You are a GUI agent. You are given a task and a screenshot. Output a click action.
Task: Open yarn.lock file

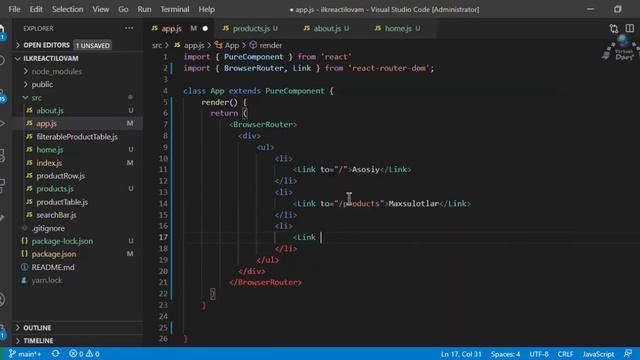[x=78, y=280]
